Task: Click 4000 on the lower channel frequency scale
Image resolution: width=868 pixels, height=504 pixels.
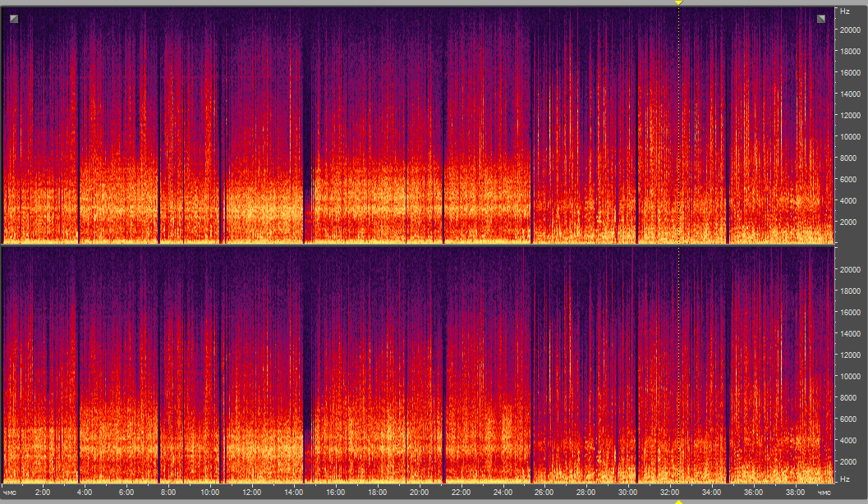Action: tap(848, 440)
